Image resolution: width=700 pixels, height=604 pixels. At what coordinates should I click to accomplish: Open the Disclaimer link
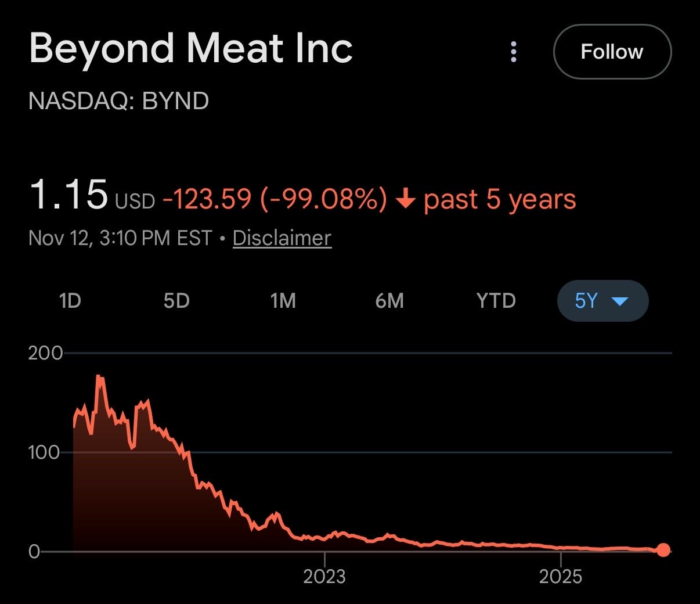(x=282, y=238)
